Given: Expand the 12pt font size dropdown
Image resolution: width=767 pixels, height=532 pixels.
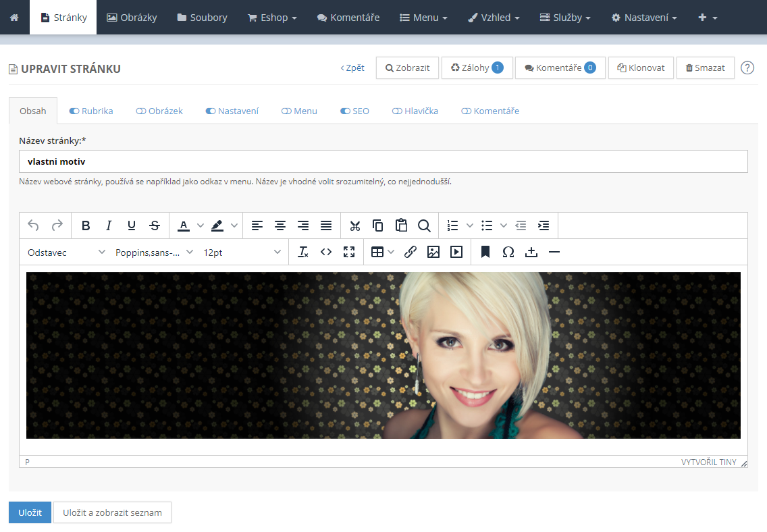Looking at the screenshot, I should pos(242,252).
